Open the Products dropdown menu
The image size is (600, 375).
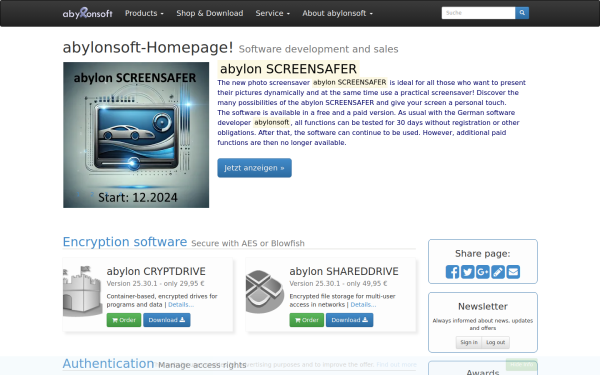144,13
